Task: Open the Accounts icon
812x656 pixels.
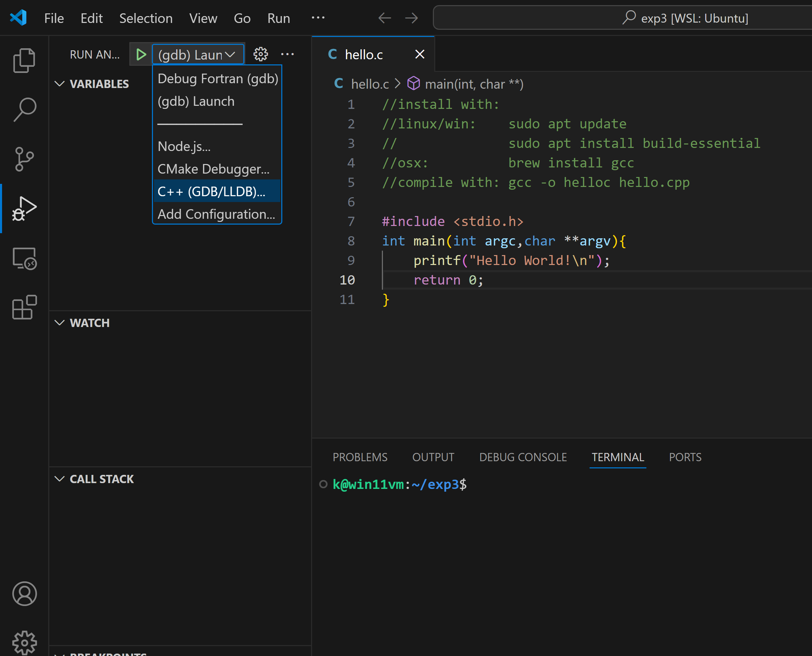Action: [x=24, y=594]
